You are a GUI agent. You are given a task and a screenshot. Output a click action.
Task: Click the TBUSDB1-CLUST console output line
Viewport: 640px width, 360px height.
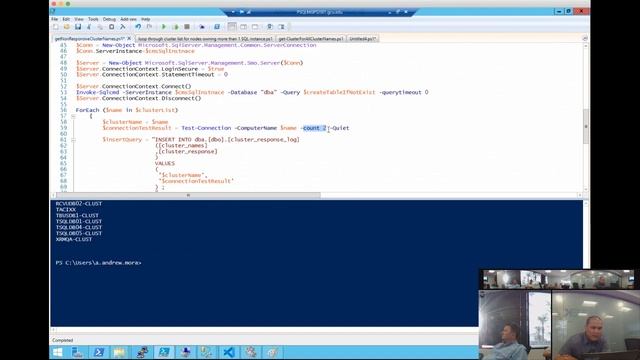[x=77, y=216]
